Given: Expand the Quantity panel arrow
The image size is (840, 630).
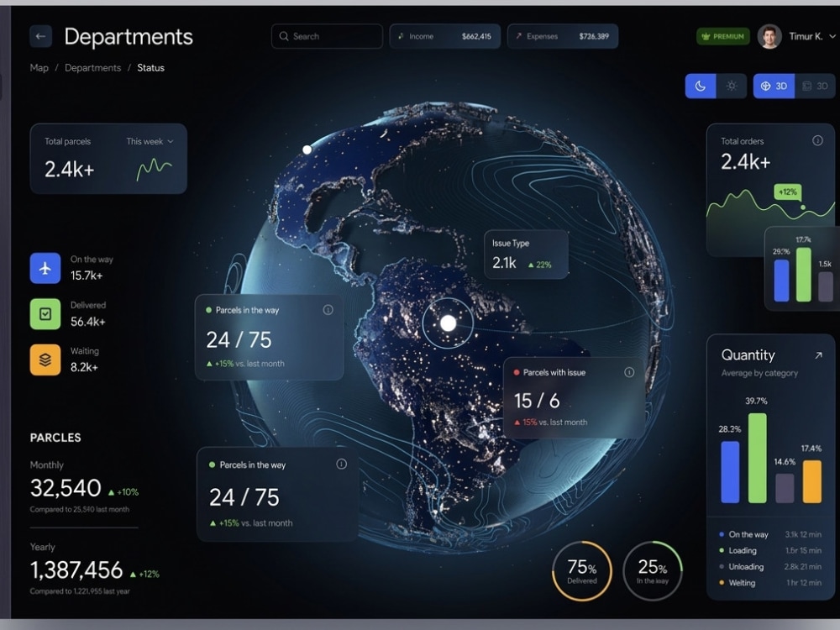Looking at the screenshot, I should click(x=818, y=355).
